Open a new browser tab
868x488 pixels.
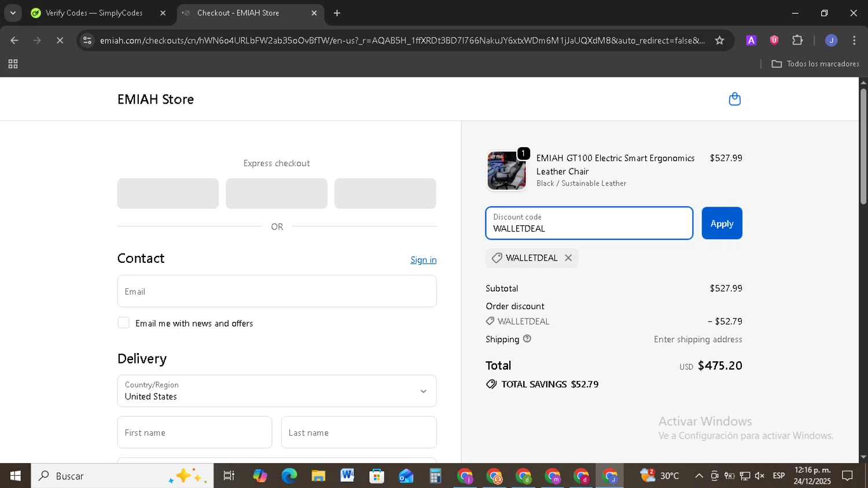pyautogui.click(x=337, y=13)
